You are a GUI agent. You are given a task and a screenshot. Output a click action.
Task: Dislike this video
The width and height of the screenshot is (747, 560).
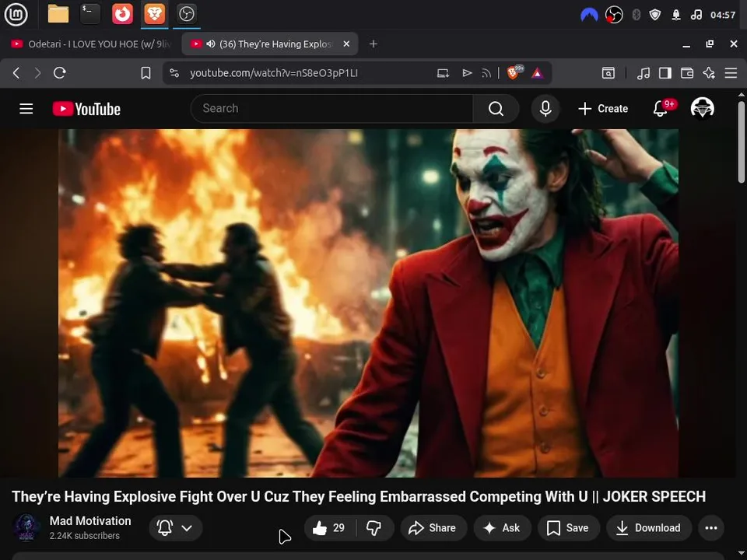coord(374,527)
